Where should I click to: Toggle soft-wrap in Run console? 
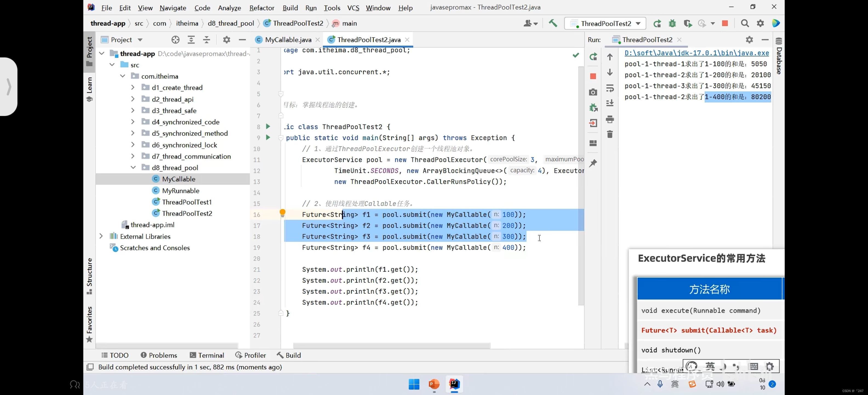click(x=610, y=88)
